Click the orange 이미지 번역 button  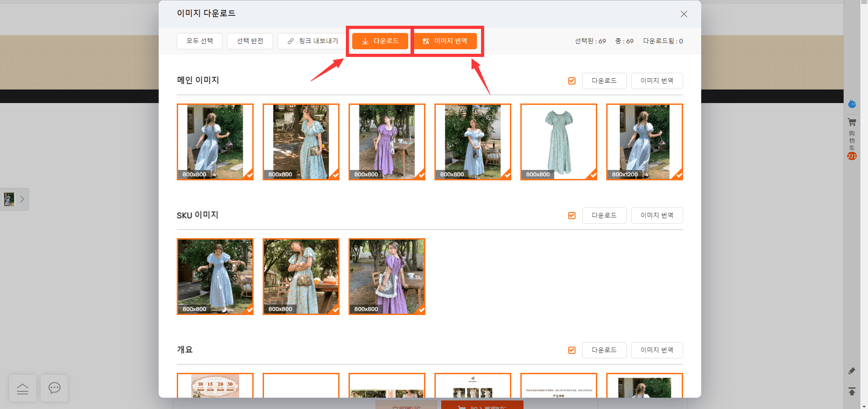tap(445, 41)
